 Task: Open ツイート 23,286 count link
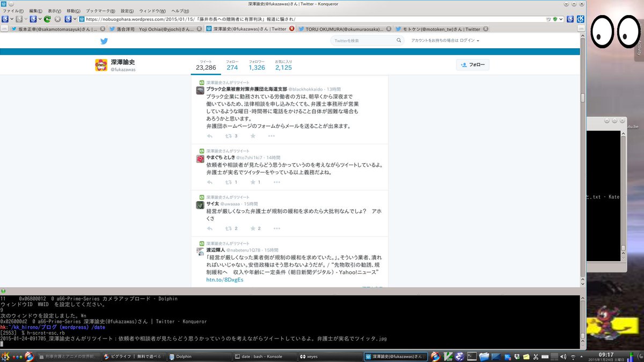pyautogui.click(x=206, y=65)
